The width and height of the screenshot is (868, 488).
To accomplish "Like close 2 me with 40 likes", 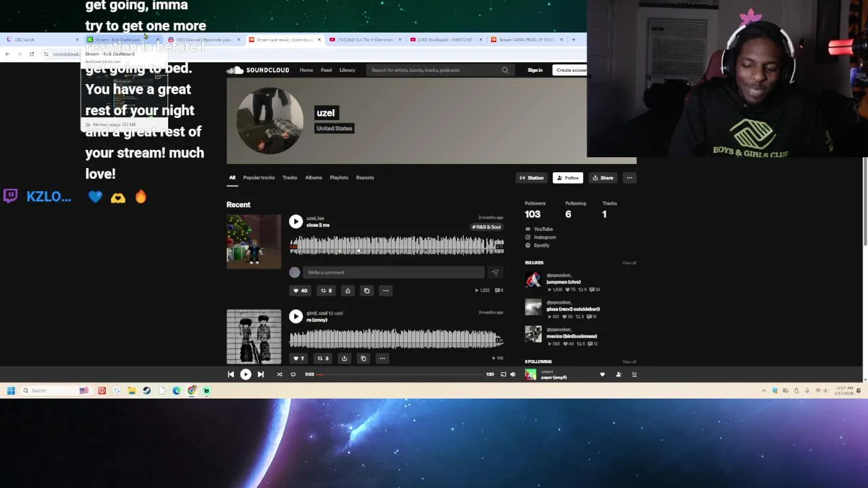I will click(300, 291).
